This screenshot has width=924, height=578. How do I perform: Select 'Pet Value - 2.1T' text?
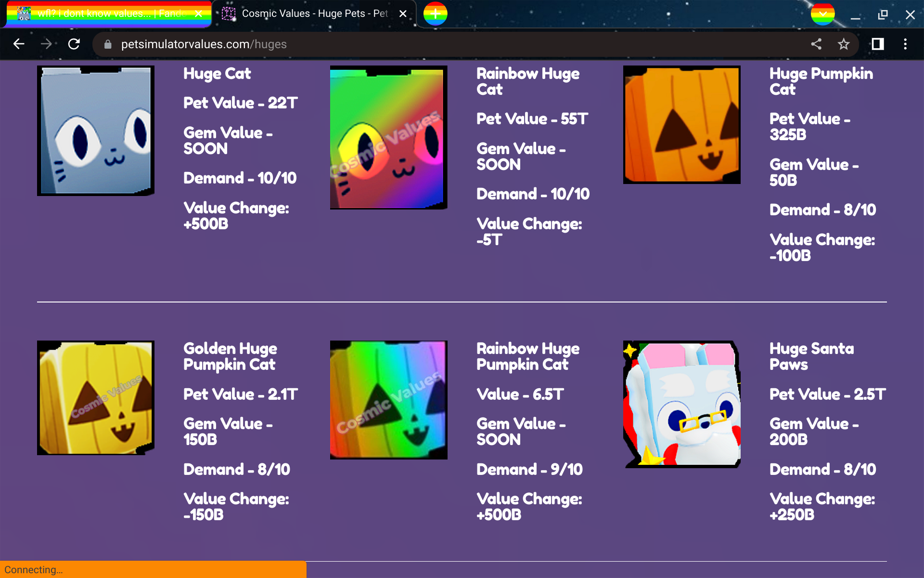coord(241,394)
